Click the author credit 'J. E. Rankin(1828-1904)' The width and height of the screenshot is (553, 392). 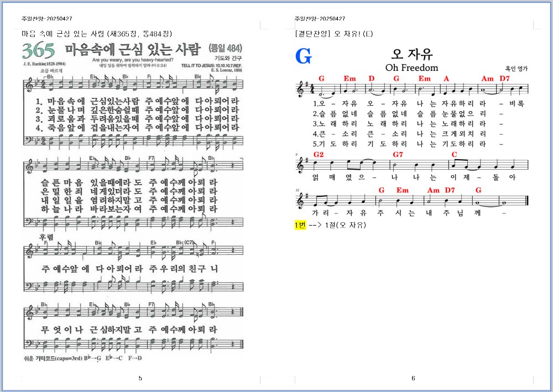(44, 64)
